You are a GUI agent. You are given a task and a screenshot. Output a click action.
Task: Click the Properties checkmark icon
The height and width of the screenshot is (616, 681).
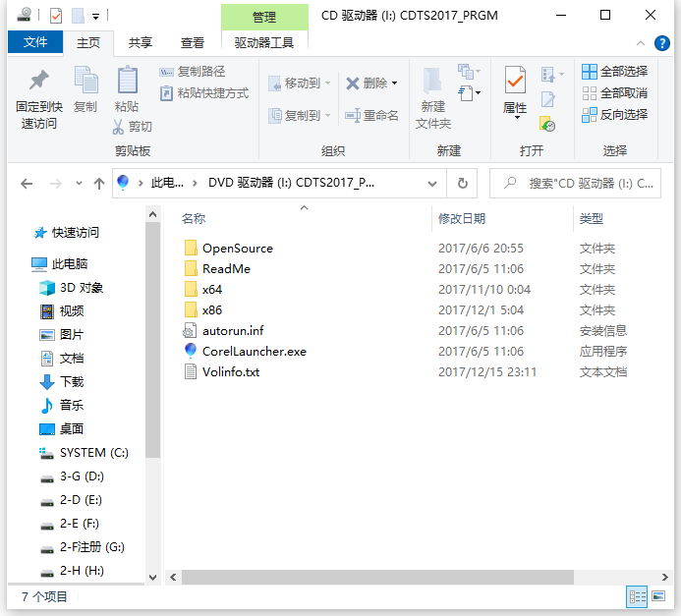515,80
